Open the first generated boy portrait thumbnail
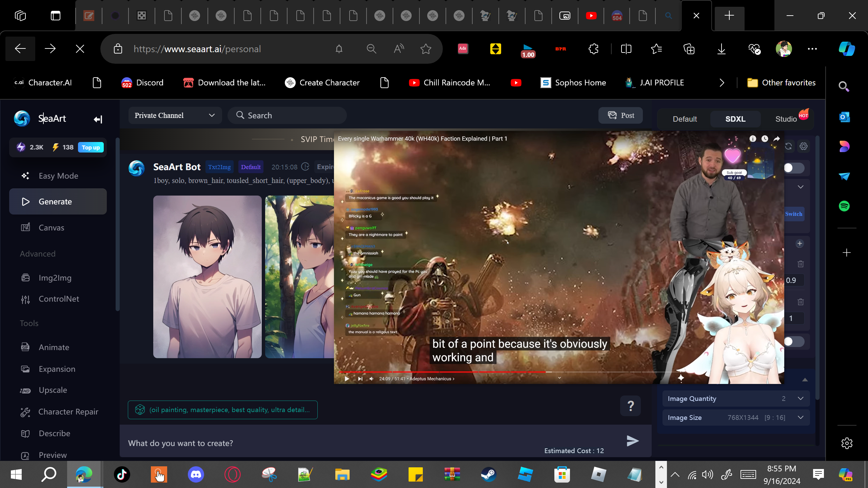868x488 pixels. pos(208,277)
